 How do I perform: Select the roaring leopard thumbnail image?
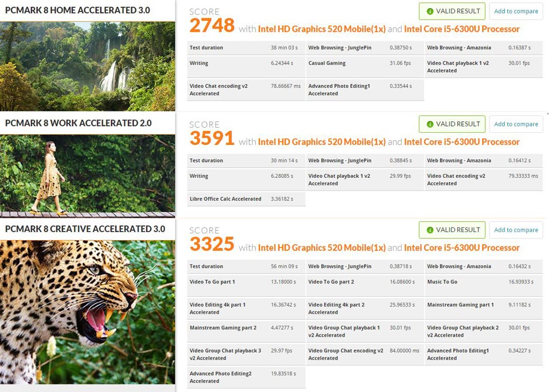click(87, 312)
